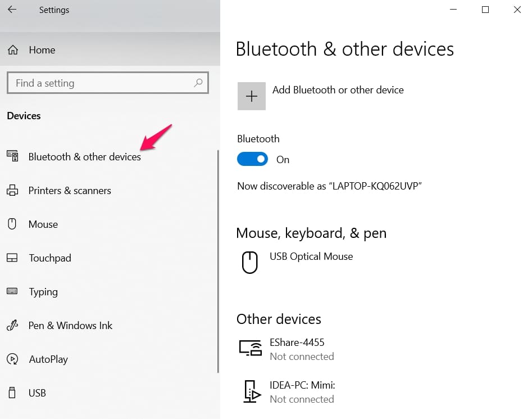Click the USB Optical Mouse icon
The image size is (532, 419).
[250, 262]
